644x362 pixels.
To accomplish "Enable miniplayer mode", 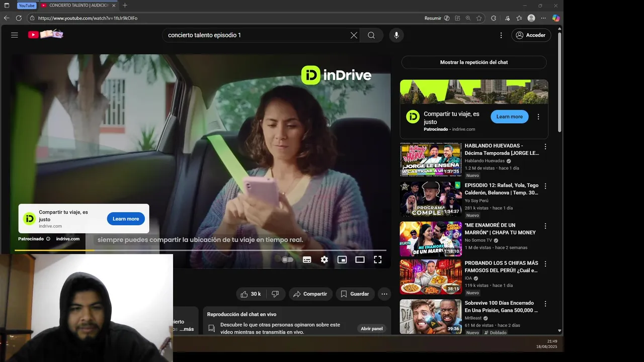I will [342, 259].
